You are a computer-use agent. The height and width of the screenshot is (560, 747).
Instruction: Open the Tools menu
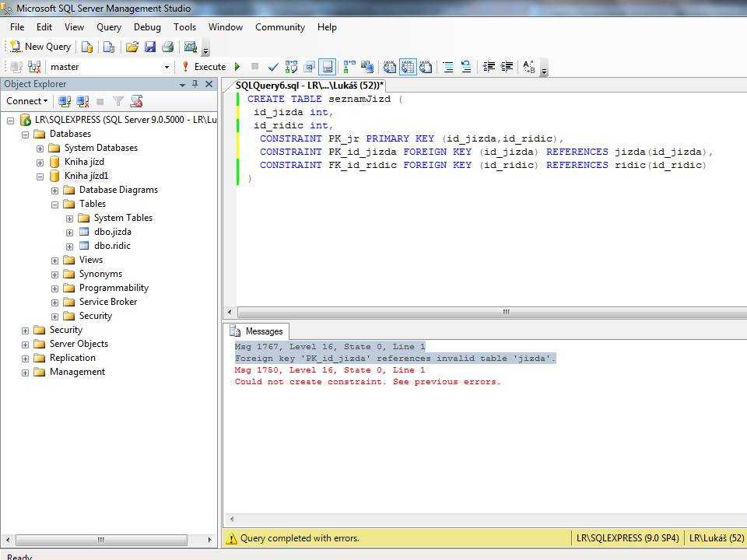[x=185, y=27]
